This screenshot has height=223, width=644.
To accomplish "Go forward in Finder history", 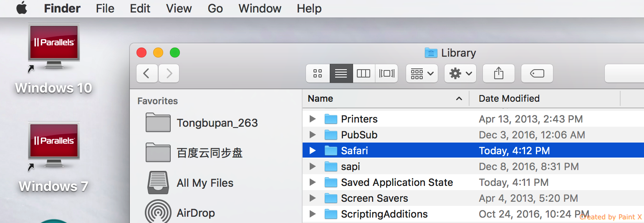I will pyautogui.click(x=169, y=73).
